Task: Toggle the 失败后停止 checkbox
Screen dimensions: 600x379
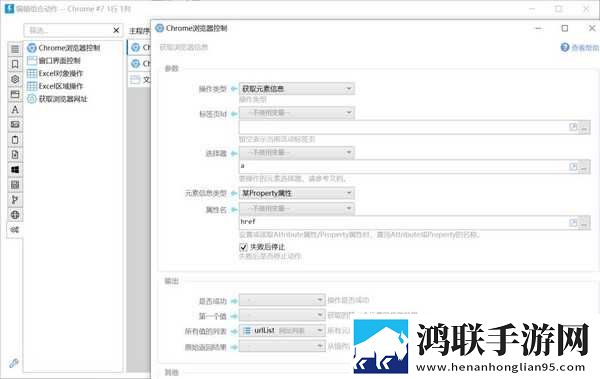Action: [243, 247]
